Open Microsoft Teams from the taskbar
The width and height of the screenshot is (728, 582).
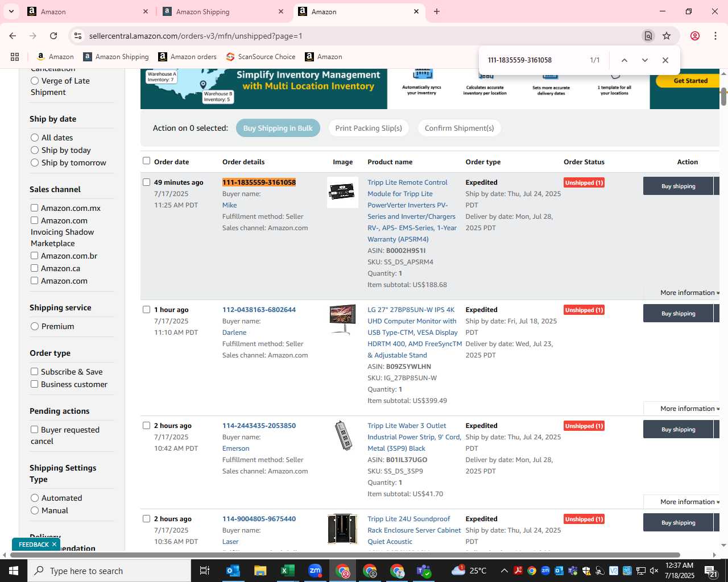(424, 571)
